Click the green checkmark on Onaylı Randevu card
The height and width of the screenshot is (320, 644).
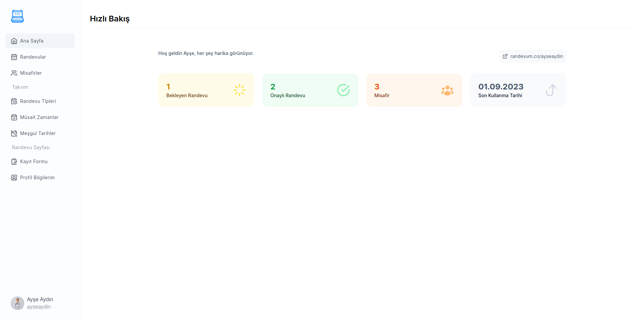click(x=343, y=90)
